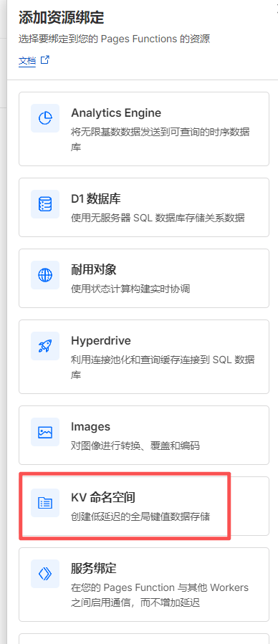Click description 利用连接池化和查询缓存连接到 SQL 数据库

pyautogui.click(x=163, y=367)
